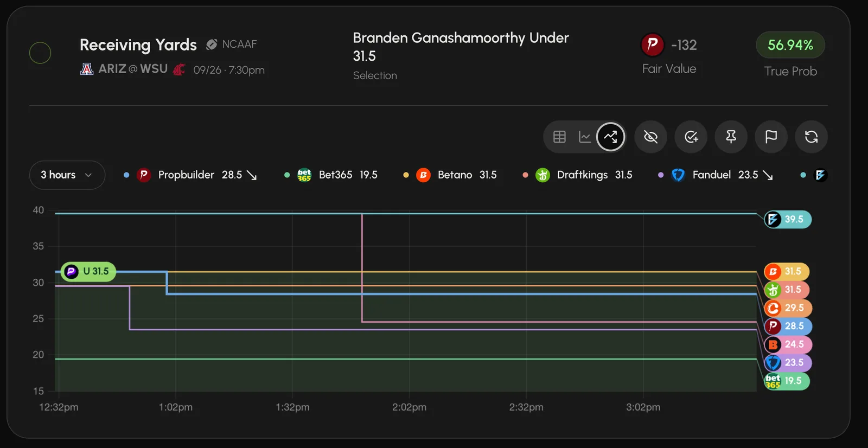Select the table view icon
Viewport: 868px width, 448px height.
click(x=559, y=137)
